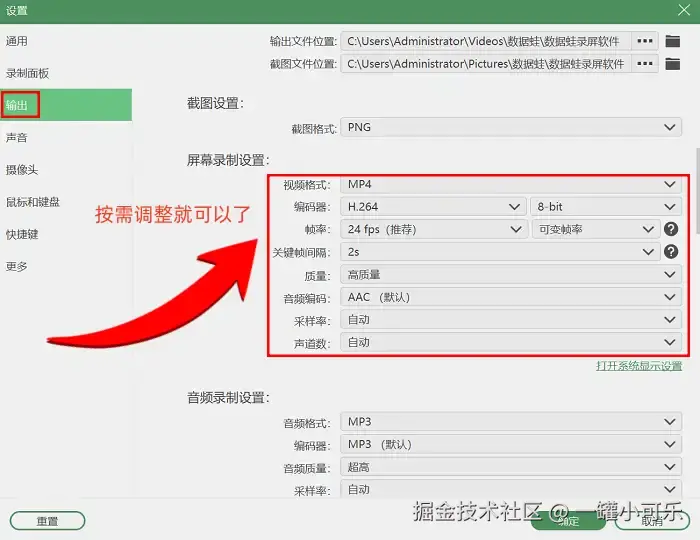Click the 重置 reset button
The height and width of the screenshot is (540, 700).
47,521
